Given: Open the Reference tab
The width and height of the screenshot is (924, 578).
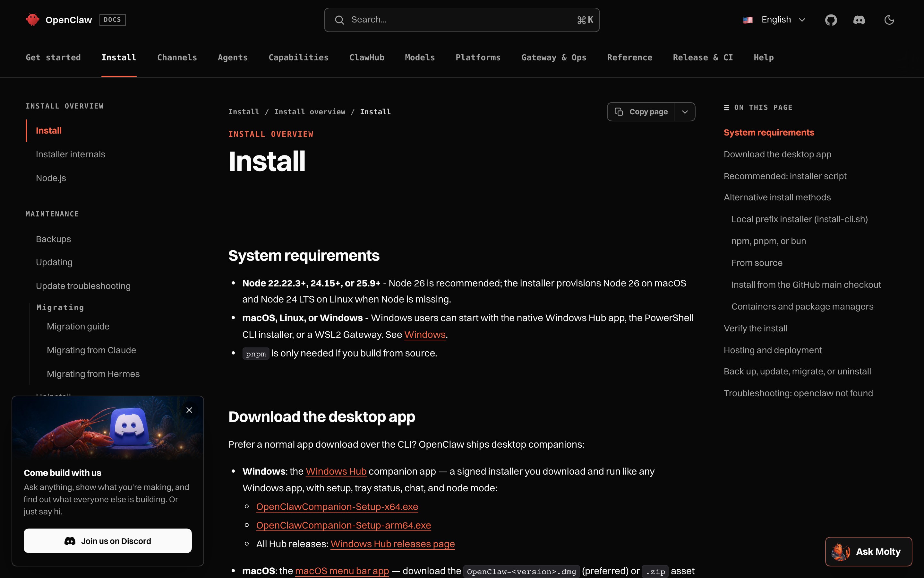Looking at the screenshot, I should (629, 57).
